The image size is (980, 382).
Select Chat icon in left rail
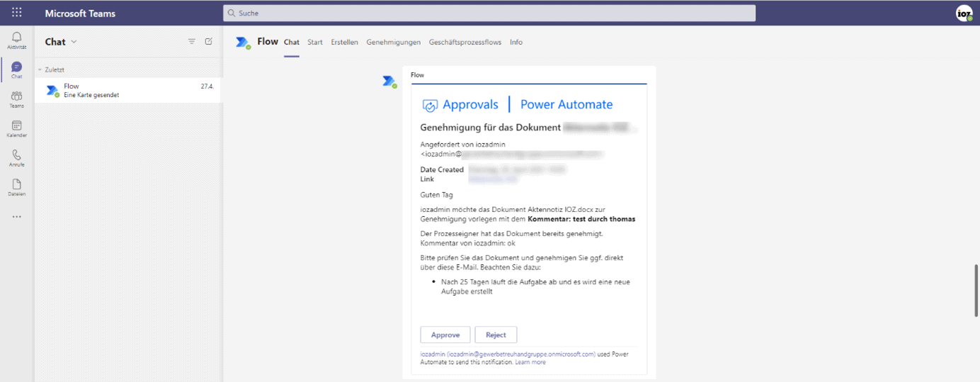tap(17, 69)
